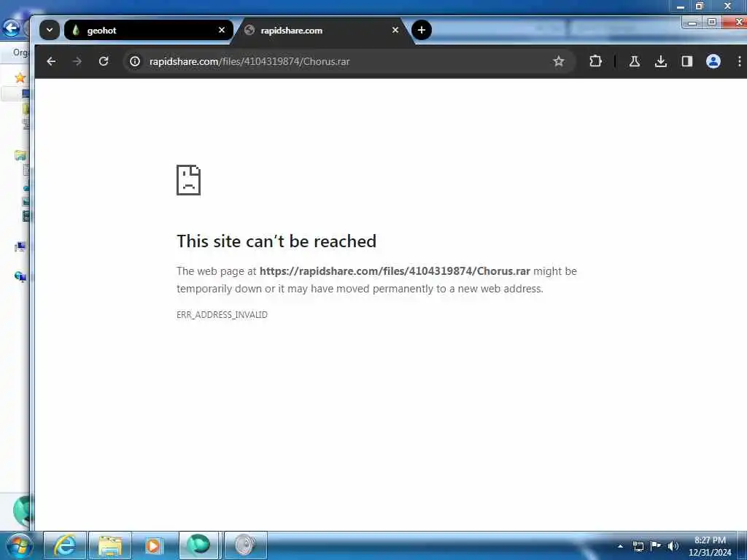Click the ERR_ADDRESS_INVALID error code
The height and width of the screenshot is (560, 747).
tap(222, 315)
